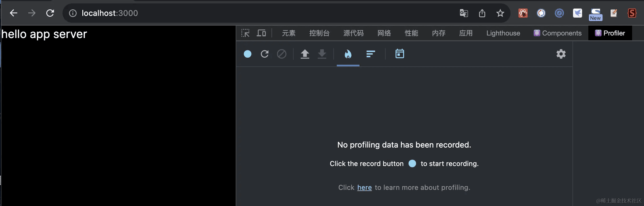Click the 'hello app server' page text
644x206 pixels.
44,34
